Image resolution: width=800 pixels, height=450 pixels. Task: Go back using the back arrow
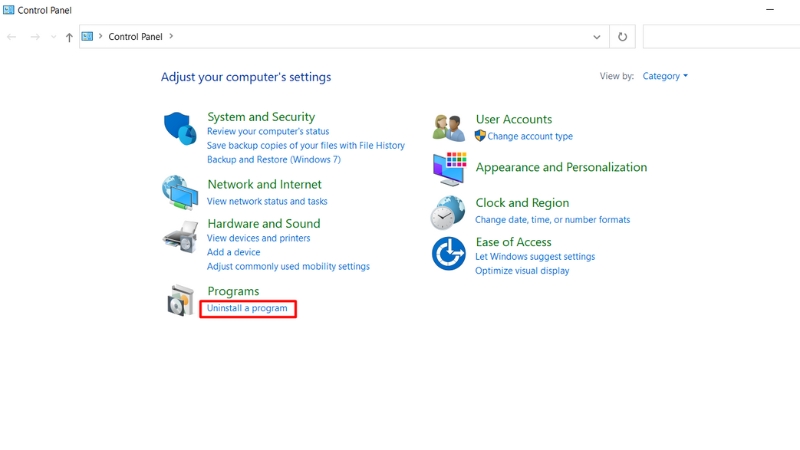(12, 37)
